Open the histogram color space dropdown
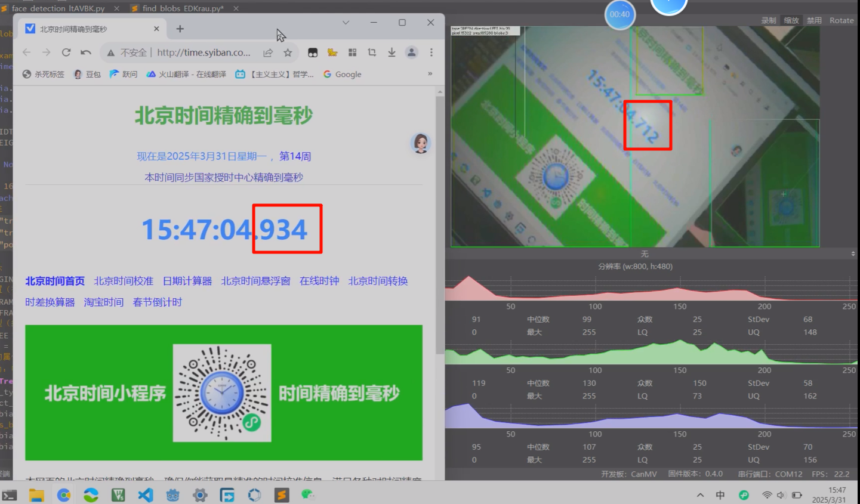The width and height of the screenshot is (860, 504). point(651,254)
